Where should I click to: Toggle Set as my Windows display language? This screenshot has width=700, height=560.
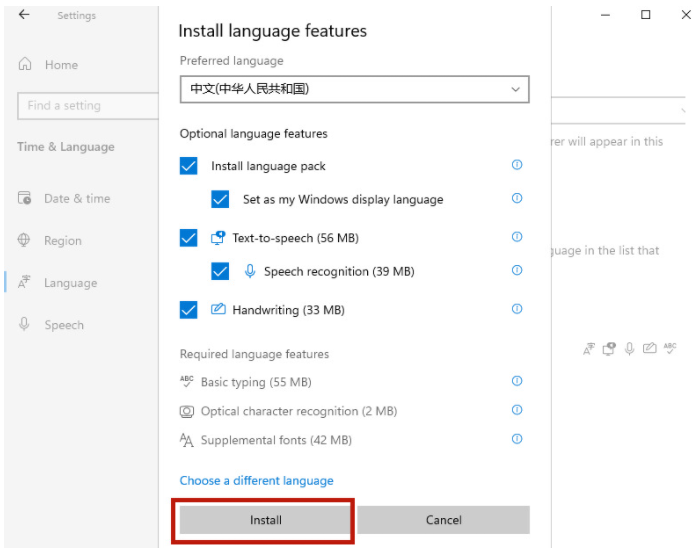point(221,199)
